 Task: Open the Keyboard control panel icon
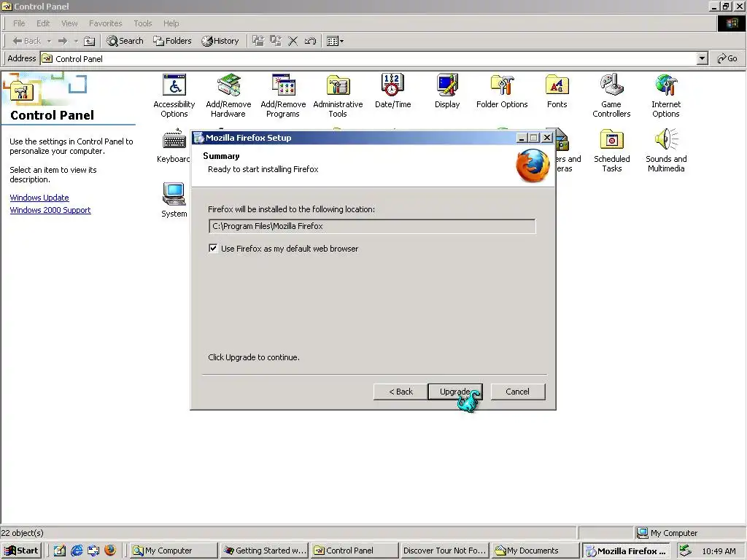pyautogui.click(x=174, y=146)
